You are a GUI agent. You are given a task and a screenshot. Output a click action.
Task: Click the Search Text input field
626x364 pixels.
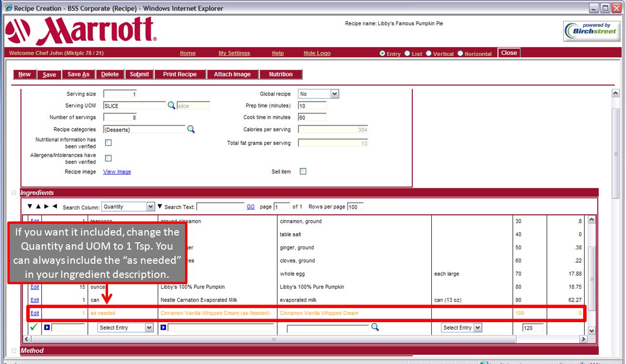tap(220, 207)
